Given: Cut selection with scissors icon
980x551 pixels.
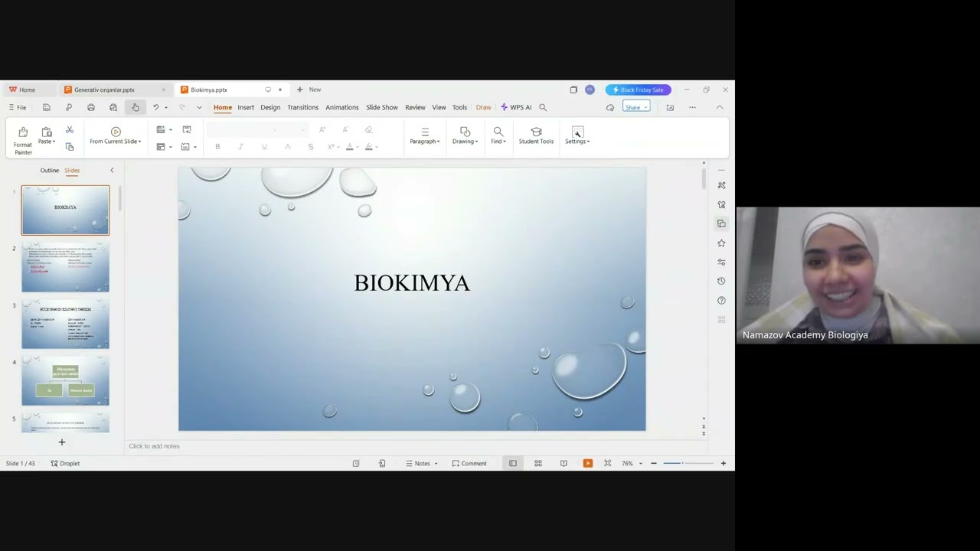Looking at the screenshot, I should [x=70, y=130].
